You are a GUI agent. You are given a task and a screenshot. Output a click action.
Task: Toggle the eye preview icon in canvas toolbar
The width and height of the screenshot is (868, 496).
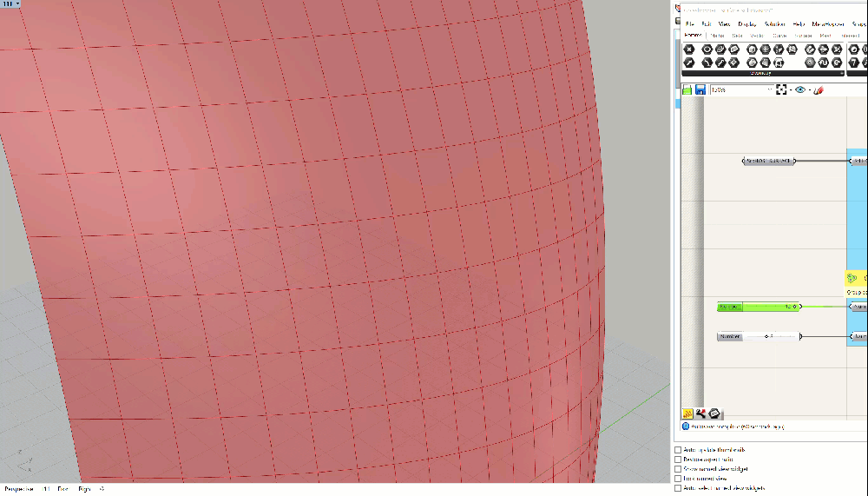pyautogui.click(x=799, y=89)
